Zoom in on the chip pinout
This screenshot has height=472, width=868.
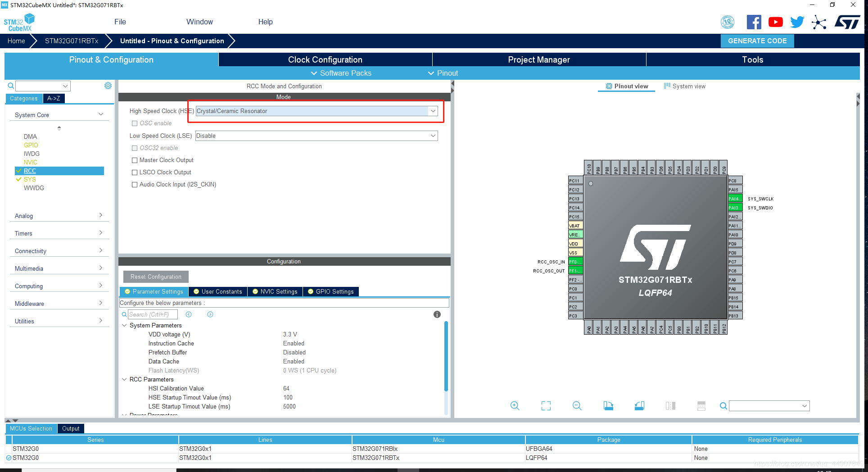[515, 406]
